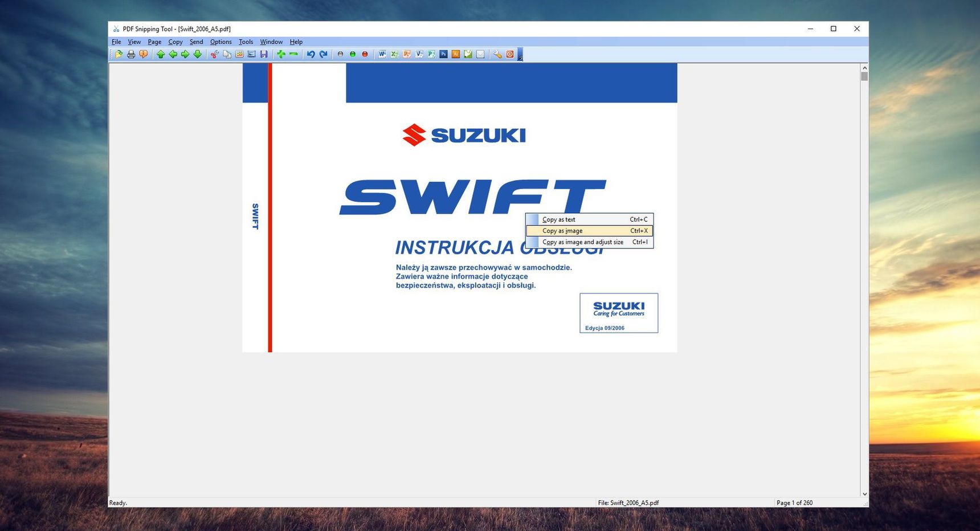Maximize the PDF Snipping Tool window
The height and width of the screenshot is (531, 980).
[834, 29]
